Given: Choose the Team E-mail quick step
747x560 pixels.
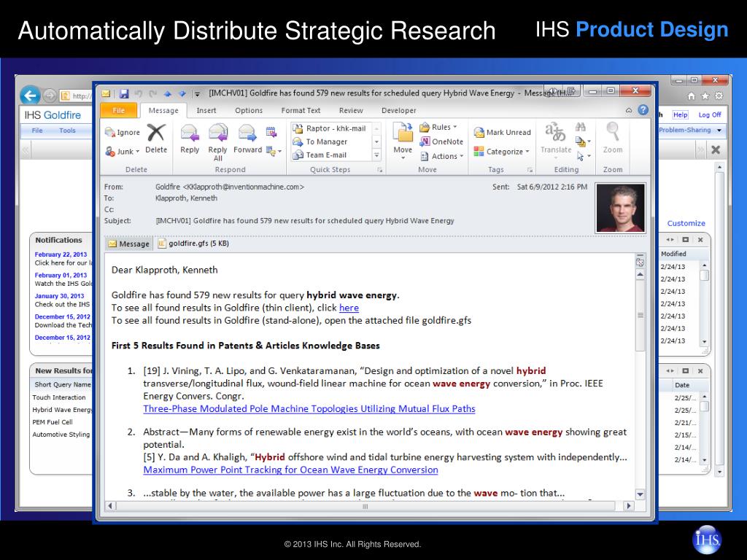Looking at the screenshot, I should click(330, 155).
